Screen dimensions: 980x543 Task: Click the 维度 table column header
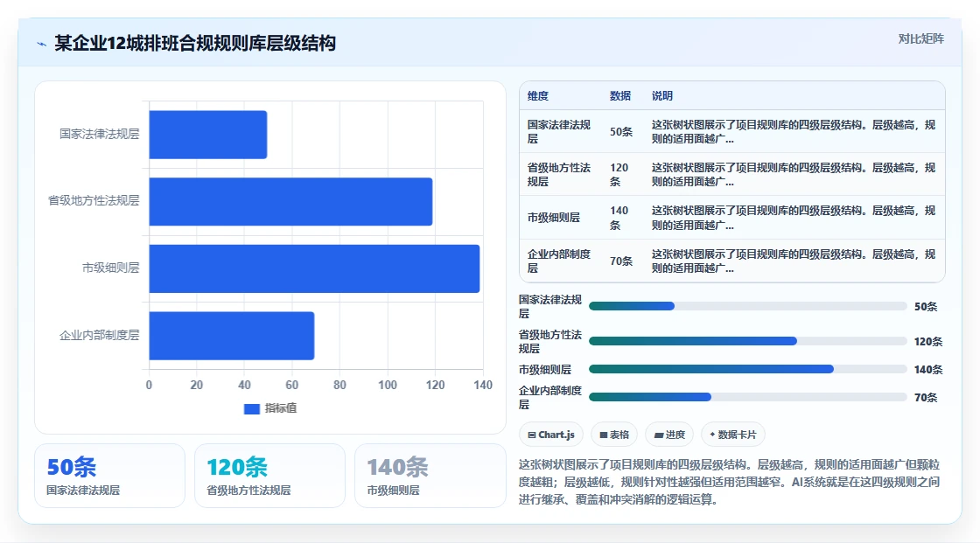coord(537,95)
